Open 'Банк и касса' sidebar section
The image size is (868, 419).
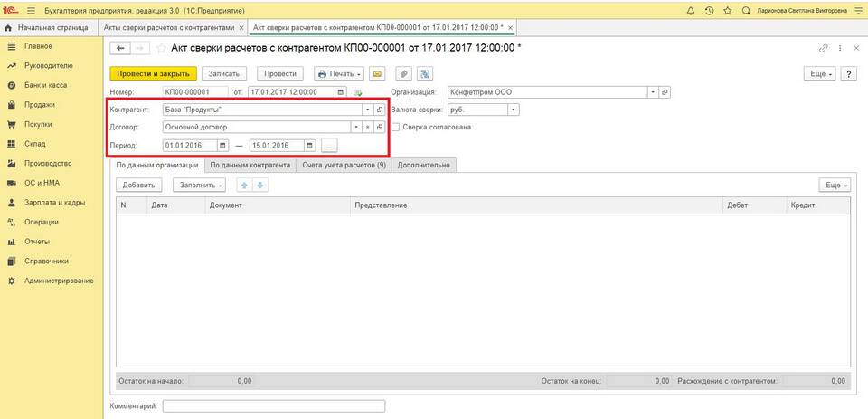click(x=44, y=85)
